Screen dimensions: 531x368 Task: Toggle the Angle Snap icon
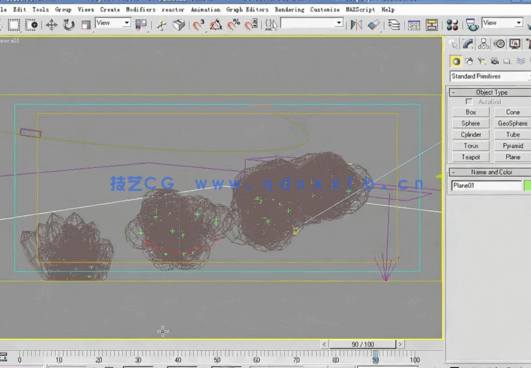pos(216,25)
